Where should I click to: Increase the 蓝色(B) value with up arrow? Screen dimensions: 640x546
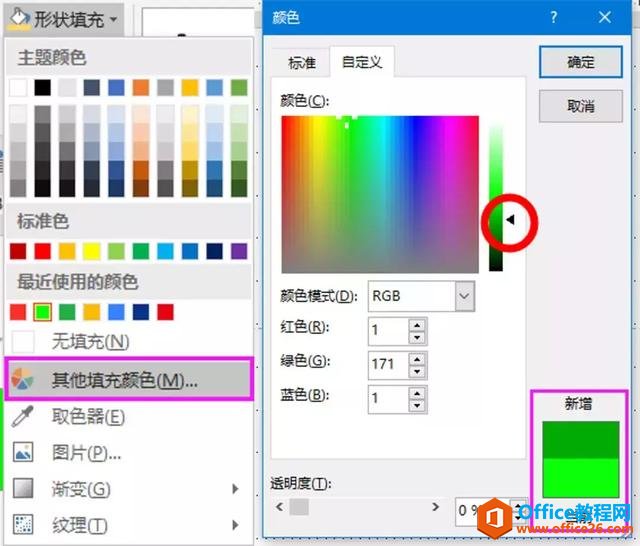pyautogui.click(x=417, y=393)
